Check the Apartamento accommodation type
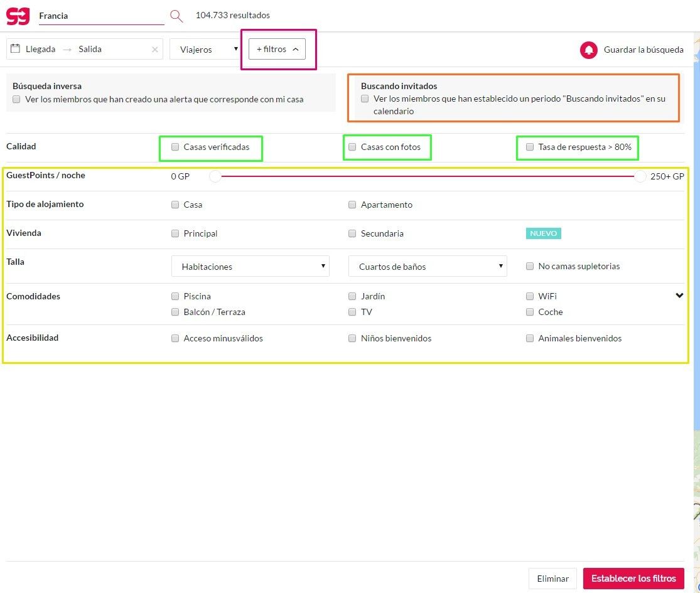Viewport: 700px width, 593px height. point(352,205)
